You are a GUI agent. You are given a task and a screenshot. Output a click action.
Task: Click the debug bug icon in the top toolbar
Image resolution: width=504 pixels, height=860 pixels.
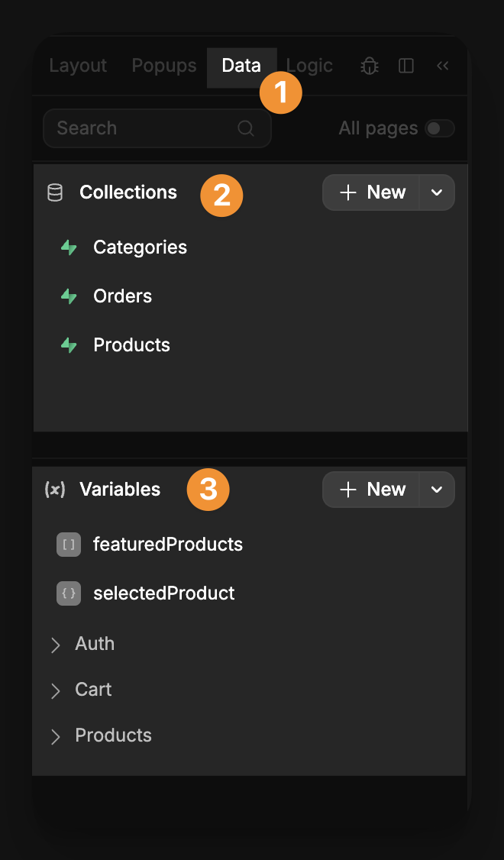click(x=369, y=66)
